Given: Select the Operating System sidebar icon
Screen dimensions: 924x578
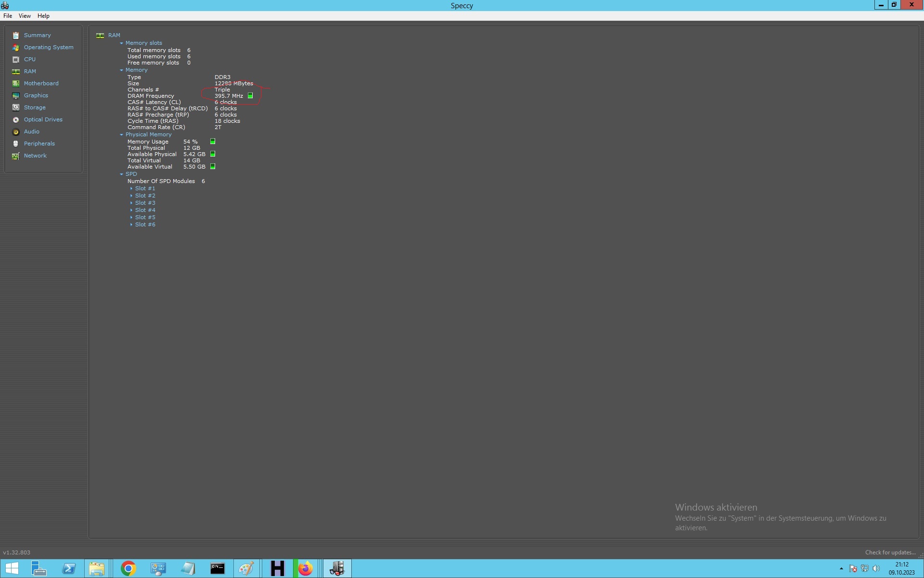Looking at the screenshot, I should 16,47.
